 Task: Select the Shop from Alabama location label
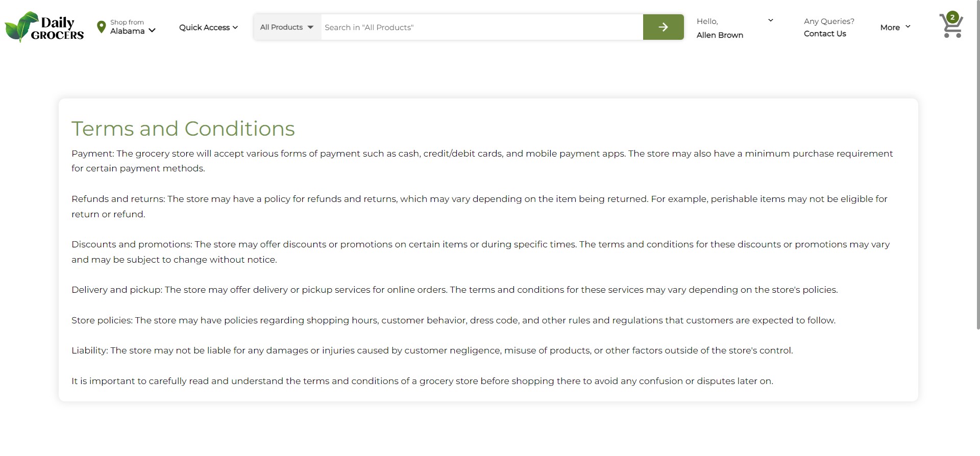pyautogui.click(x=127, y=27)
